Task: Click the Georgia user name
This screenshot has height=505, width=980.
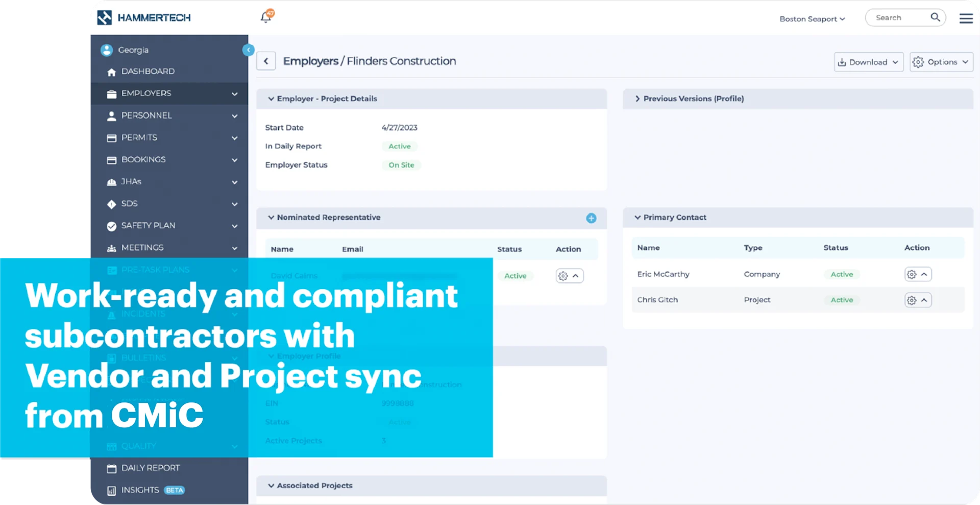Action: pos(133,50)
